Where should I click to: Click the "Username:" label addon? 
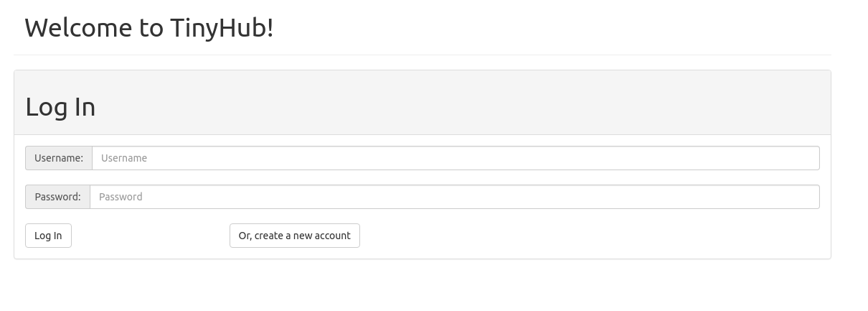59,158
